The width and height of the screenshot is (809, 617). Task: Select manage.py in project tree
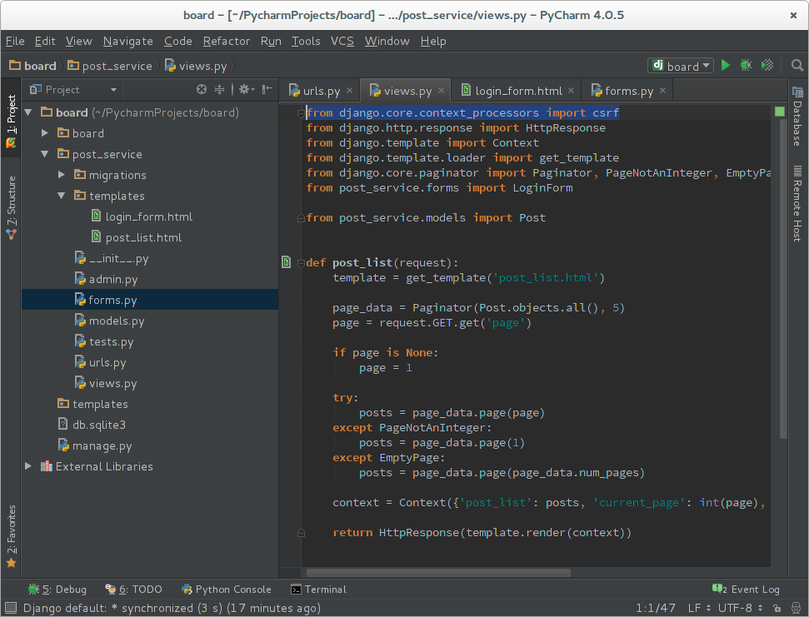pyautogui.click(x=150, y=445)
